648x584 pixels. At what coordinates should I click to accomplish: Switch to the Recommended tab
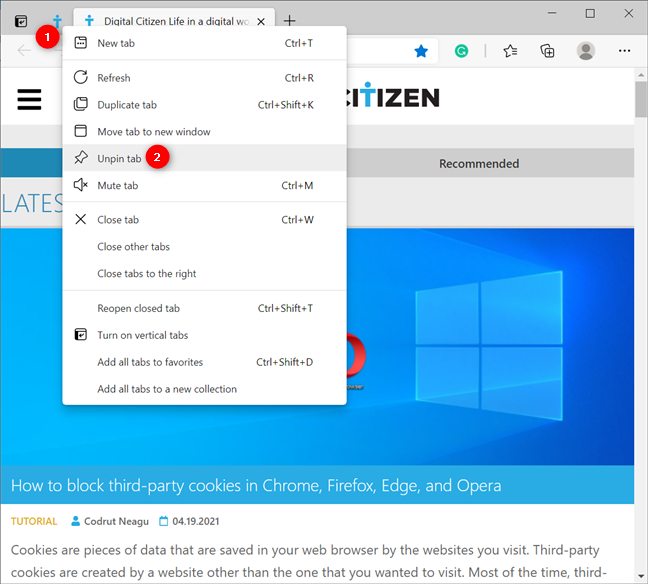[x=479, y=163]
